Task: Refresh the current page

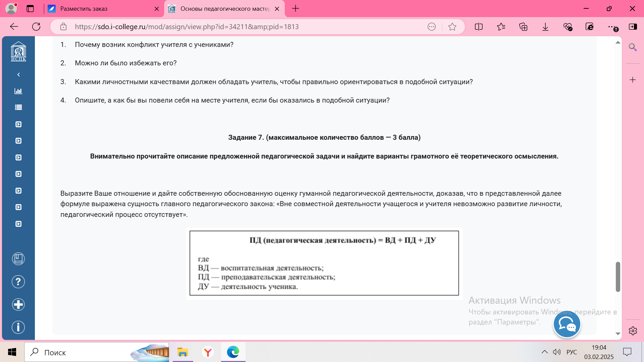Action: coord(36,27)
